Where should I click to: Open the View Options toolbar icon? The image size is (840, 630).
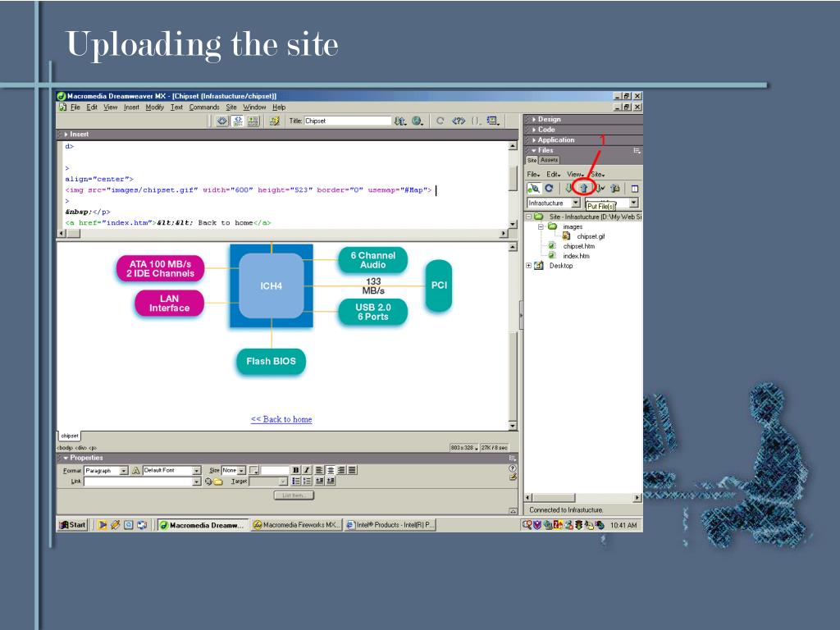(493, 121)
